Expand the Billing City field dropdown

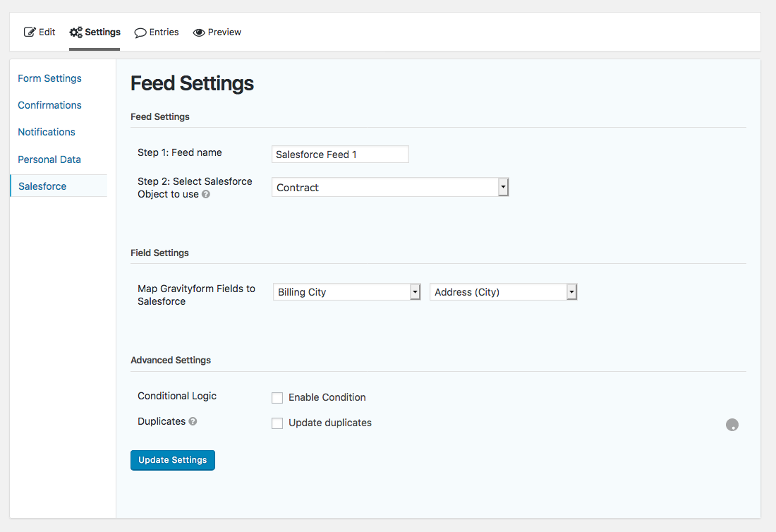(x=346, y=292)
